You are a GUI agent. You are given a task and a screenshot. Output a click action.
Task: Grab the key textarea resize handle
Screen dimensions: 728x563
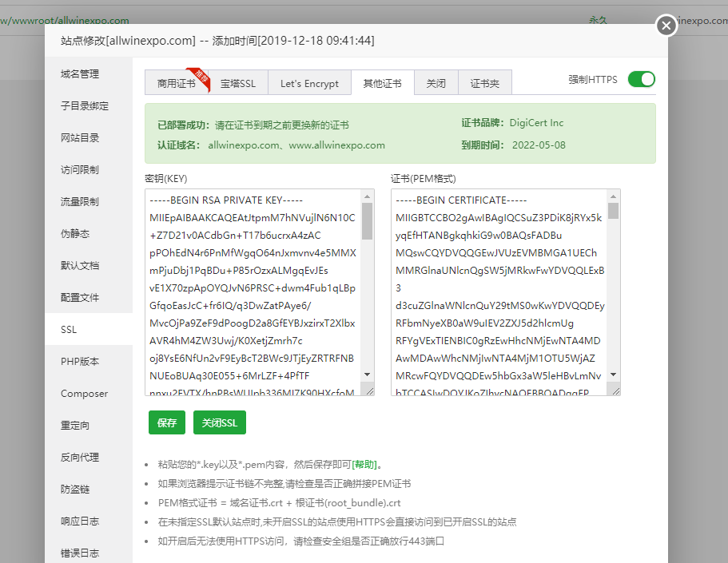[368, 391]
